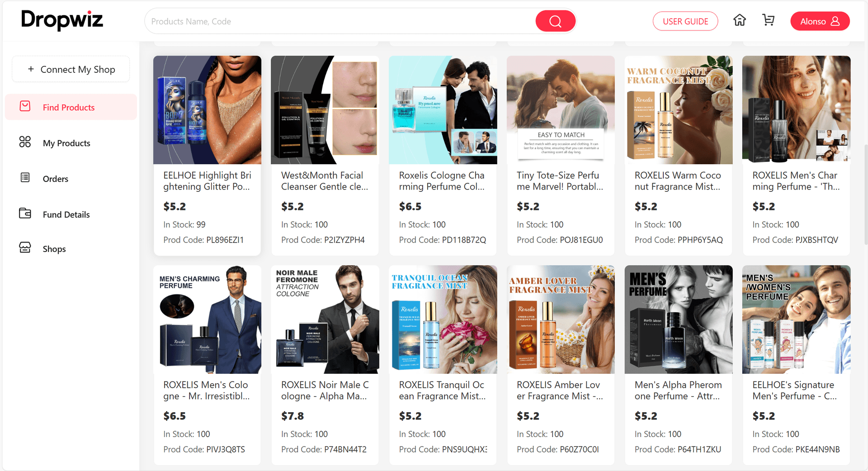Open Men's Alpha Pheromone Perfume image
Image resolution: width=868 pixels, height=471 pixels.
[x=679, y=319]
